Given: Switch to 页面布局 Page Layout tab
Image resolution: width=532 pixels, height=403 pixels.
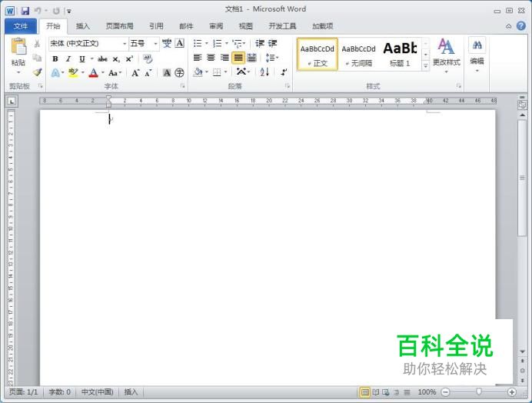Looking at the screenshot, I should [x=119, y=26].
